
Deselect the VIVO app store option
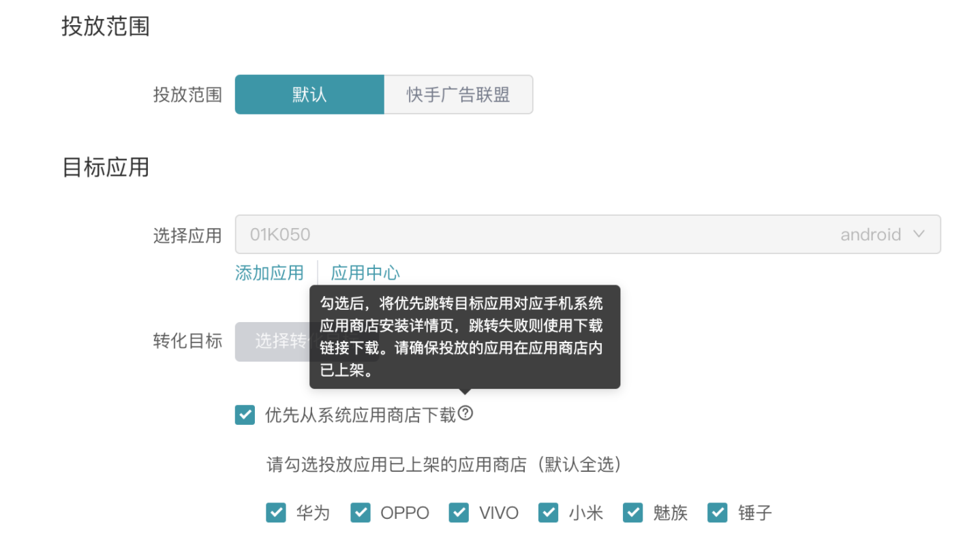(459, 513)
